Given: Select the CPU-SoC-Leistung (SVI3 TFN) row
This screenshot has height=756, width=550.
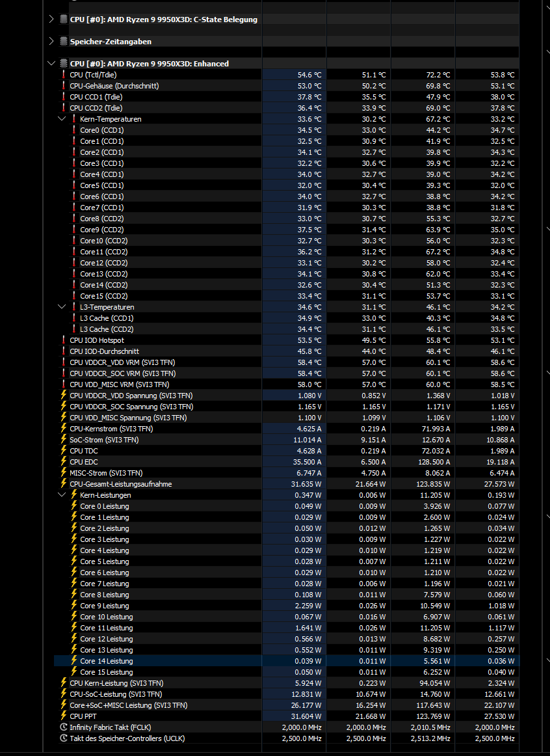Looking at the screenshot, I should [x=286, y=694].
